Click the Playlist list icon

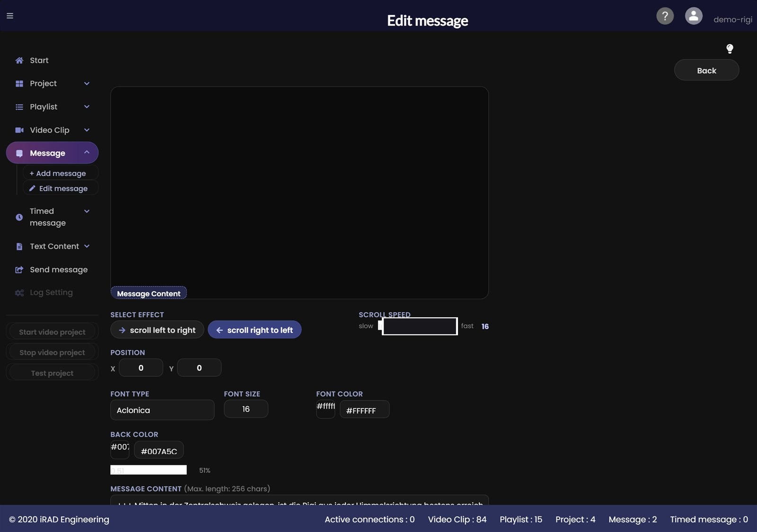19,107
